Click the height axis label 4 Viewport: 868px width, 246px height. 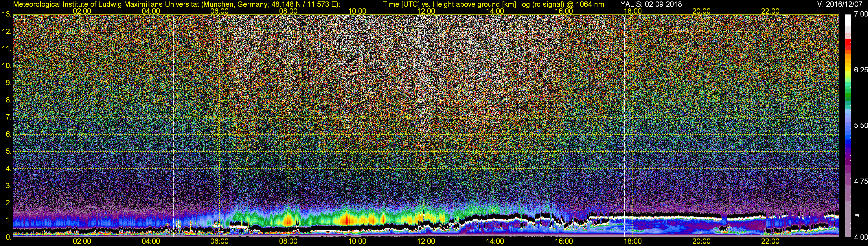(8, 169)
